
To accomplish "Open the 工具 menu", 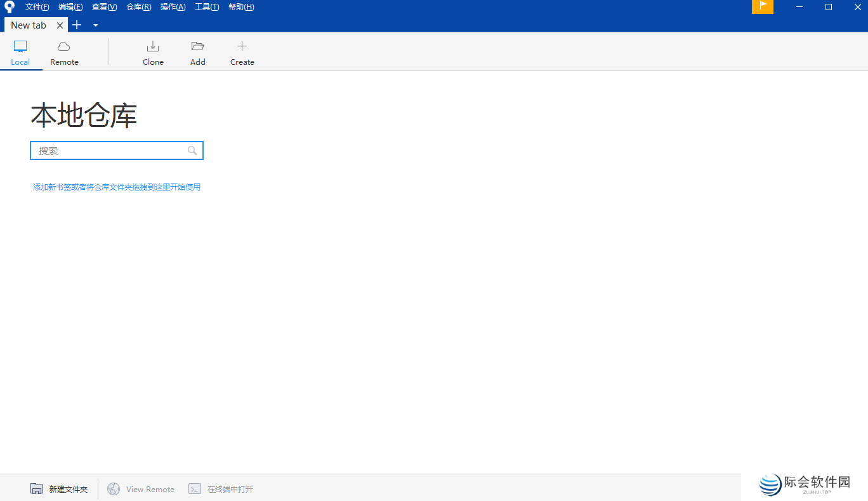I will pos(207,6).
